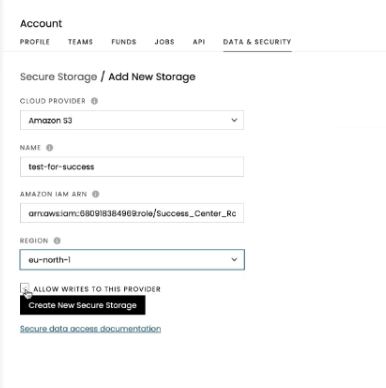Viewport: 386px width, 388px height.
Task: Open Secure data access documentation link
Action: tap(90, 329)
